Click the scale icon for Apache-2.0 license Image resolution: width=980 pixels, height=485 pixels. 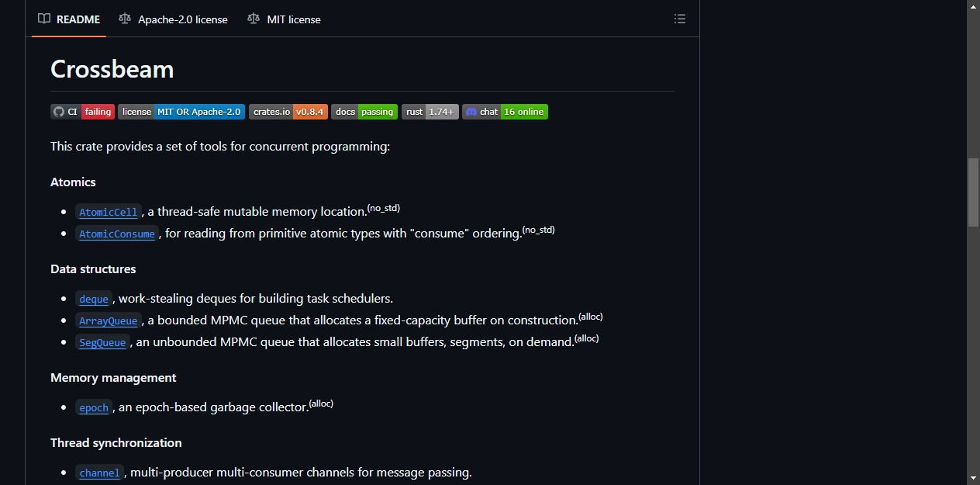125,19
